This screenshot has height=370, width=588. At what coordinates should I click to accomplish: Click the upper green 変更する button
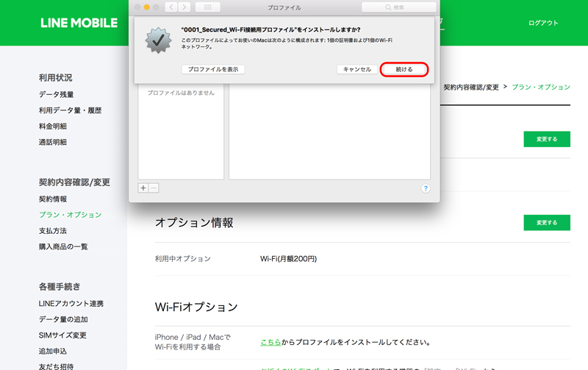click(547, 139)
